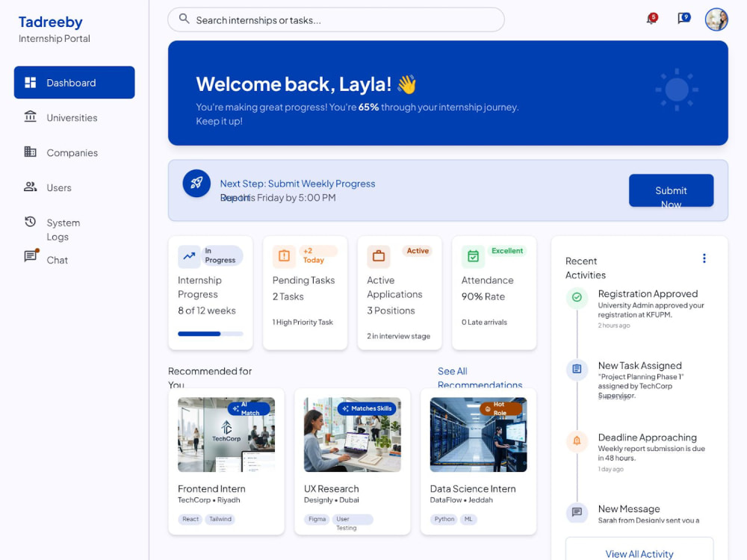Click 2 in interview stage text
747x560 pixels.
coord(398,336)
